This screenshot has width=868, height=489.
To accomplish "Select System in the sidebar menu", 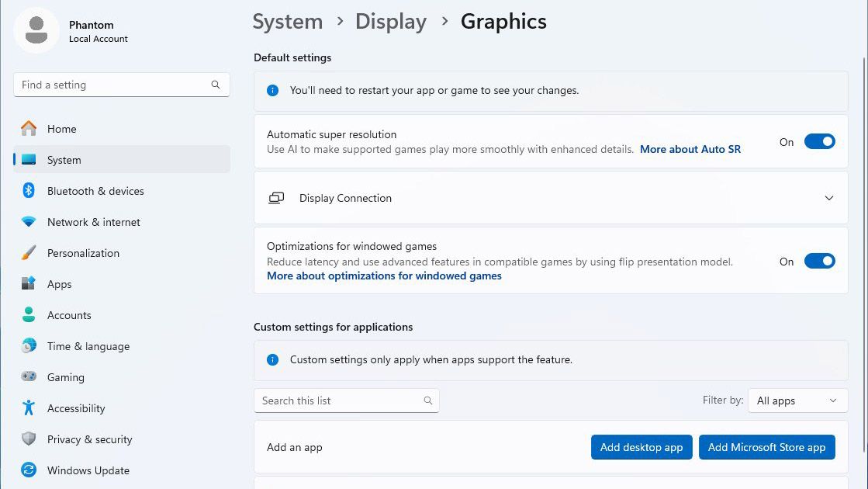I will [64, 160].
